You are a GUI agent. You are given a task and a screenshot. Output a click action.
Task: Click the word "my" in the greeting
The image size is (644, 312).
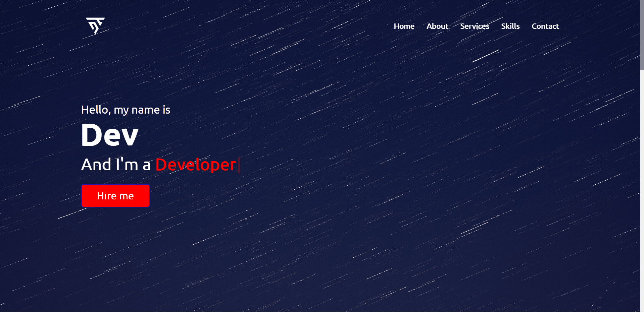pos(121,111)
